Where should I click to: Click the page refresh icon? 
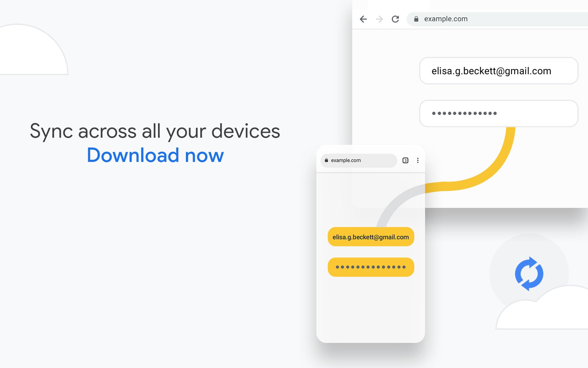pyautogui.click(x=394, y=19)
